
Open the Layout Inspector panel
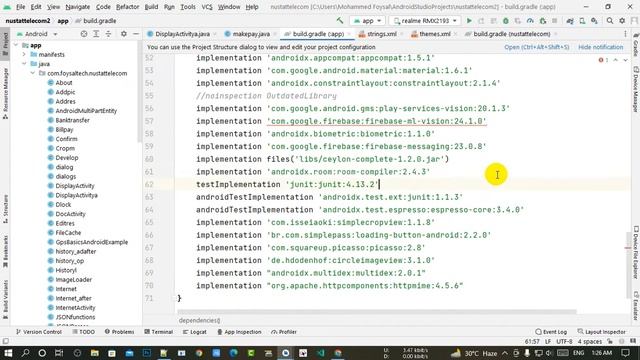[602, 332]
